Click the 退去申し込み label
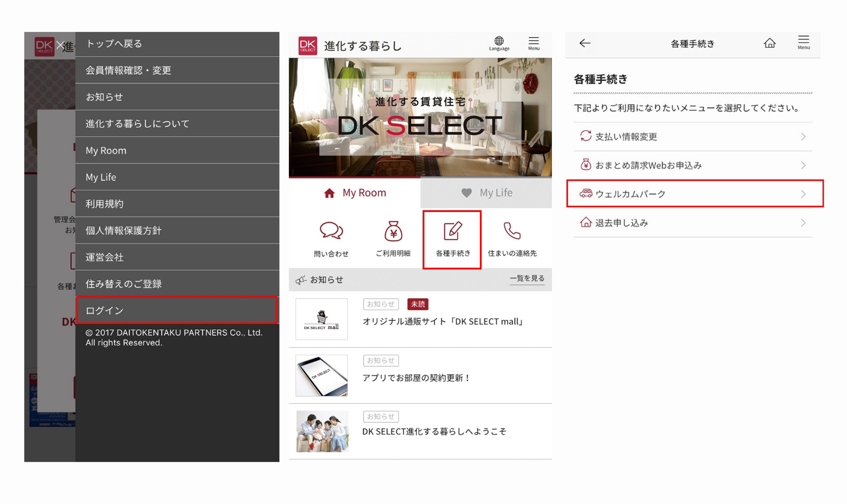 (621, 223)
